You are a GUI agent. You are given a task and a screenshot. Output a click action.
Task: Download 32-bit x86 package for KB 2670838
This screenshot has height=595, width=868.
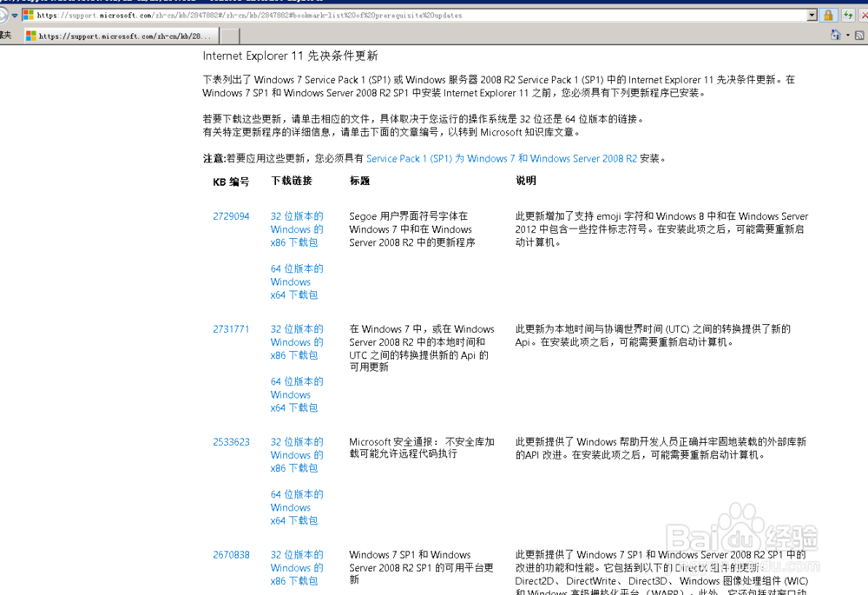coord(296,568)
